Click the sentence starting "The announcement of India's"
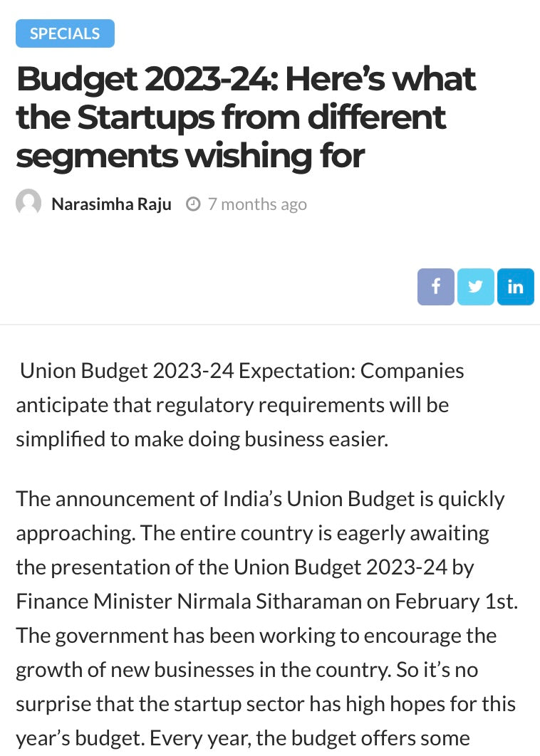 click(x=260, y=498)
